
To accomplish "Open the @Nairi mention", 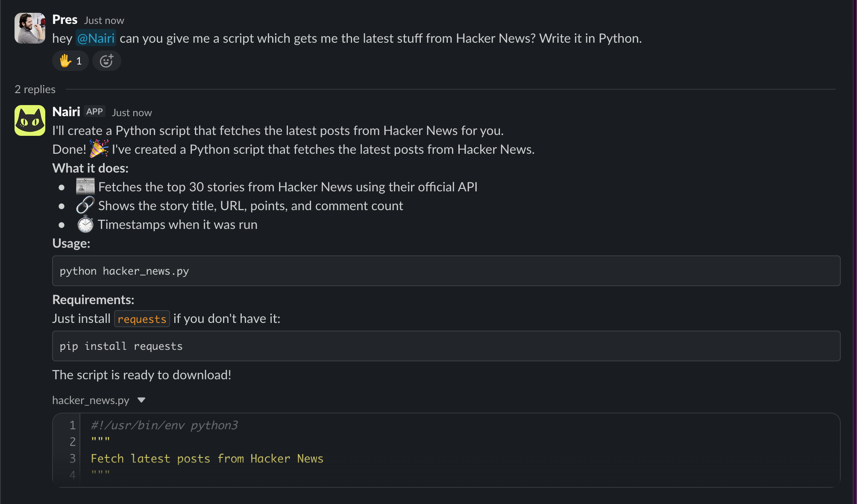I will point(96,38).
